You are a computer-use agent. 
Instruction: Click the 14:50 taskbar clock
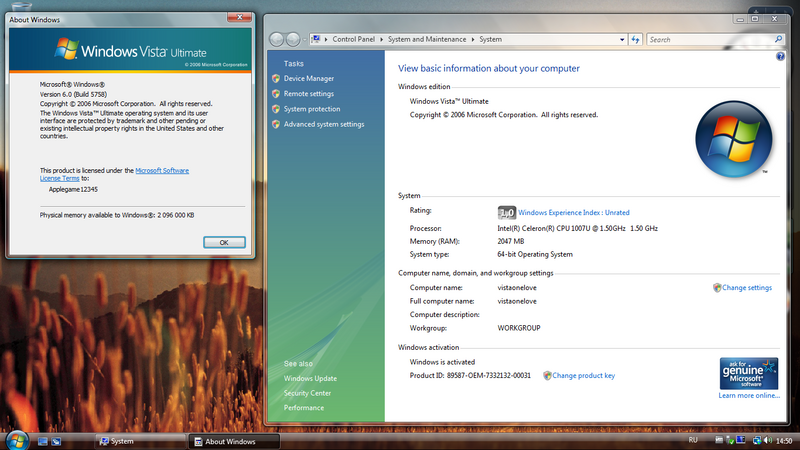click(x=784, y=441)
